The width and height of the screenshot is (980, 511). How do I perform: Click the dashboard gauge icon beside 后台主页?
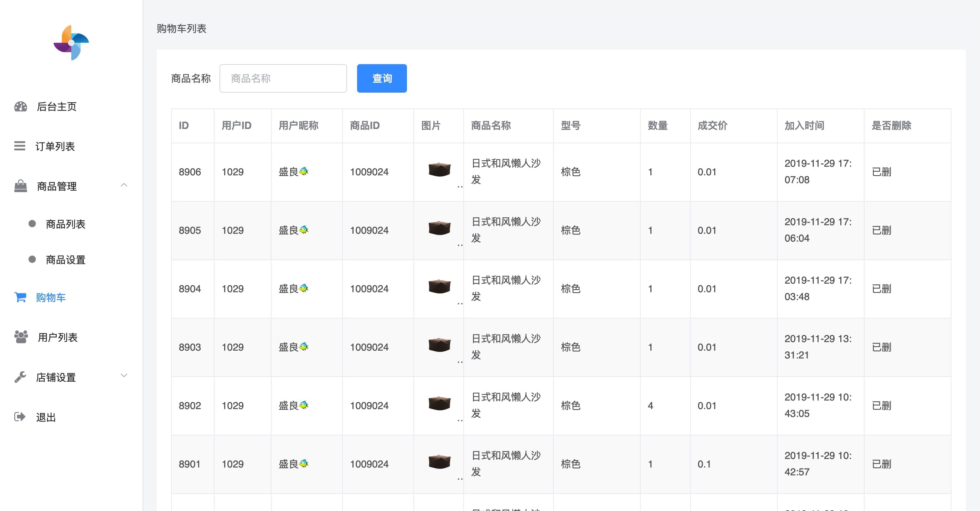(21, 107)
